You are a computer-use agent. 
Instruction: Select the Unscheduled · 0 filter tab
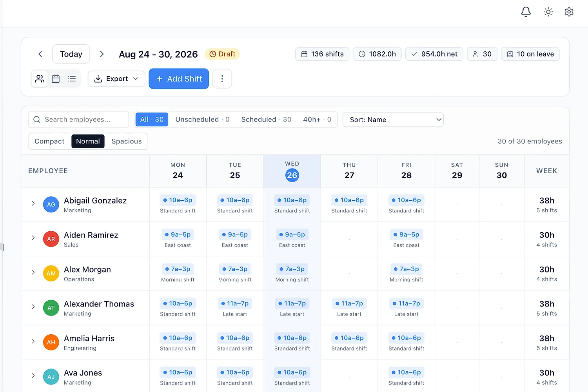click(x=202, y=120)
